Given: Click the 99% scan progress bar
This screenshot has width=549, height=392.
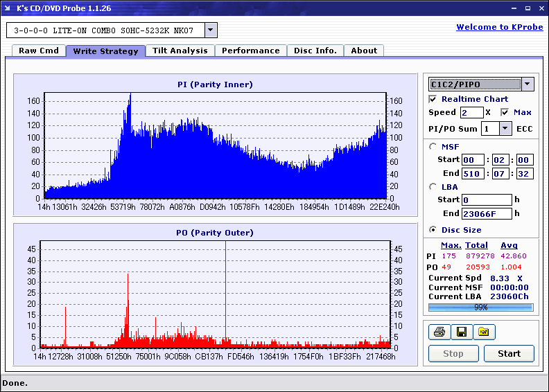Looking at the screenshot, I should click(x=480, y=307).
